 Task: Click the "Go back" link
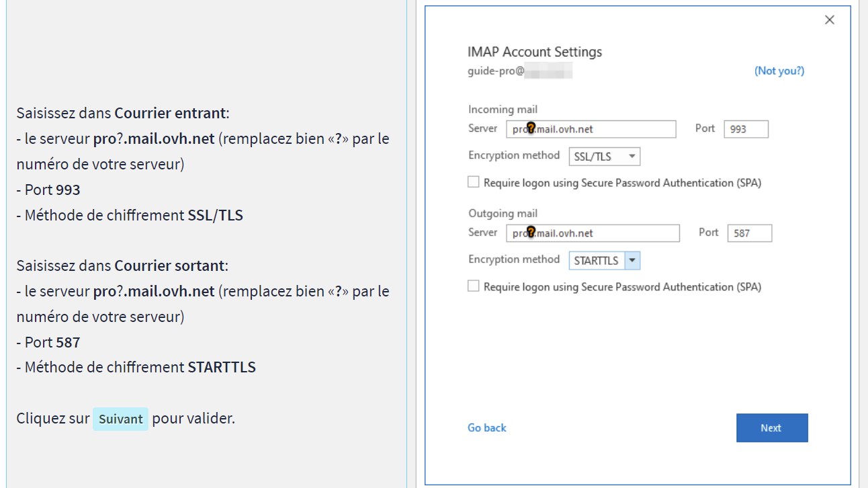coord(486,428)
